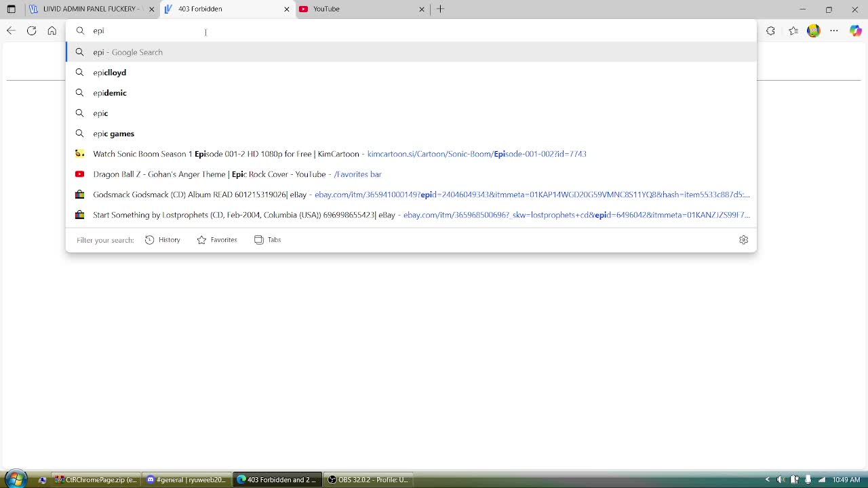Open the Favorites list icon
Screen dimensions: 868x488
click(792, 30)
